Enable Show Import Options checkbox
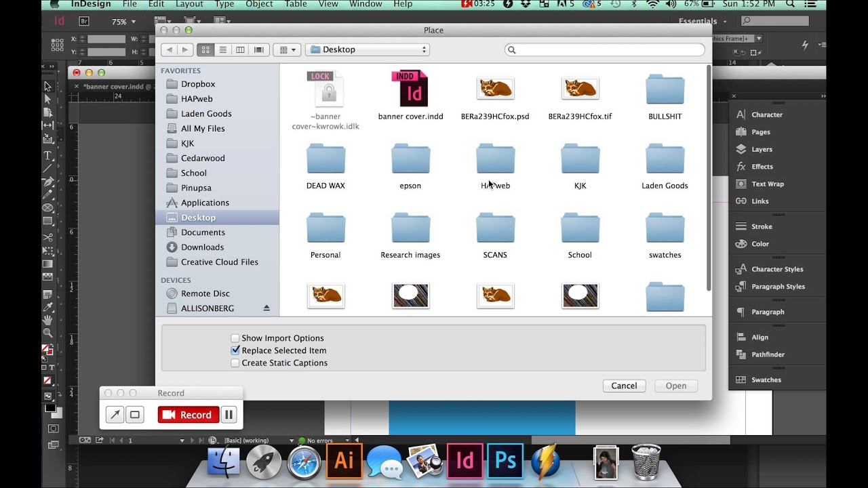The image size is (868, 488). [235, 338]
